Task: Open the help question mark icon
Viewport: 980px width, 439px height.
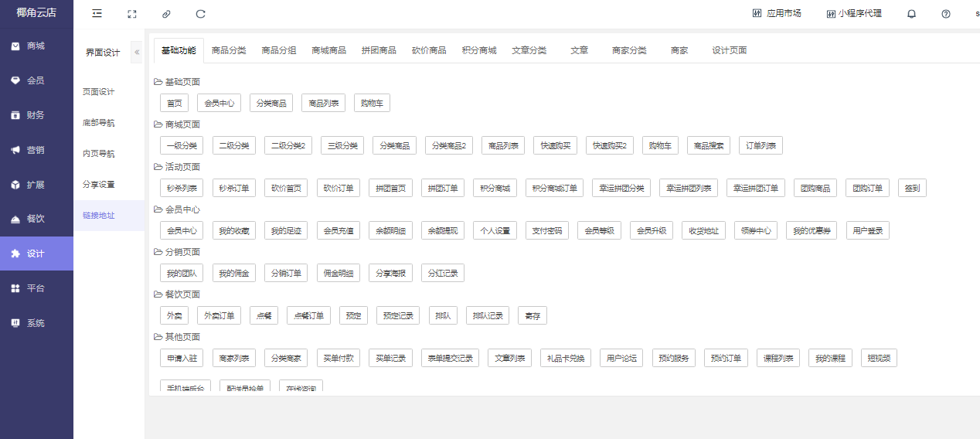Action: 946,14
